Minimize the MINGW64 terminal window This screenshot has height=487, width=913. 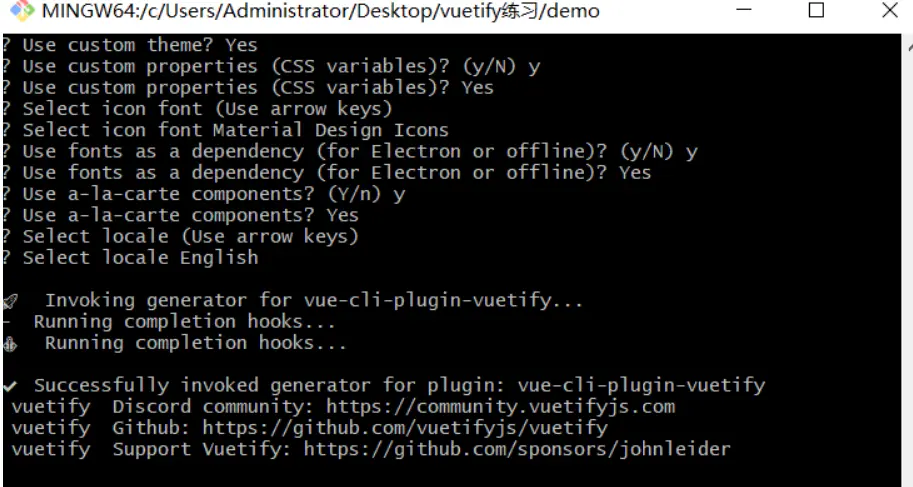pos(744,10)
